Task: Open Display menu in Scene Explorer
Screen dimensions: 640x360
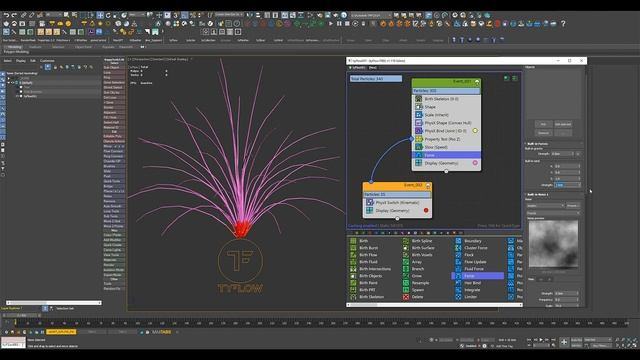Action: point(21,61)
